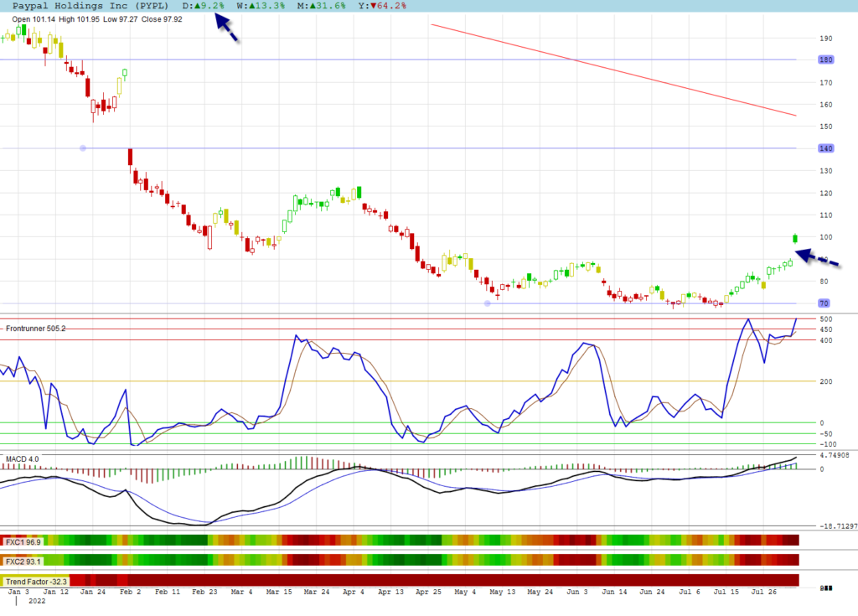Click the Open 101.14 readout
The height and width of the screenshot is (616, 858).
coord(34,19)
